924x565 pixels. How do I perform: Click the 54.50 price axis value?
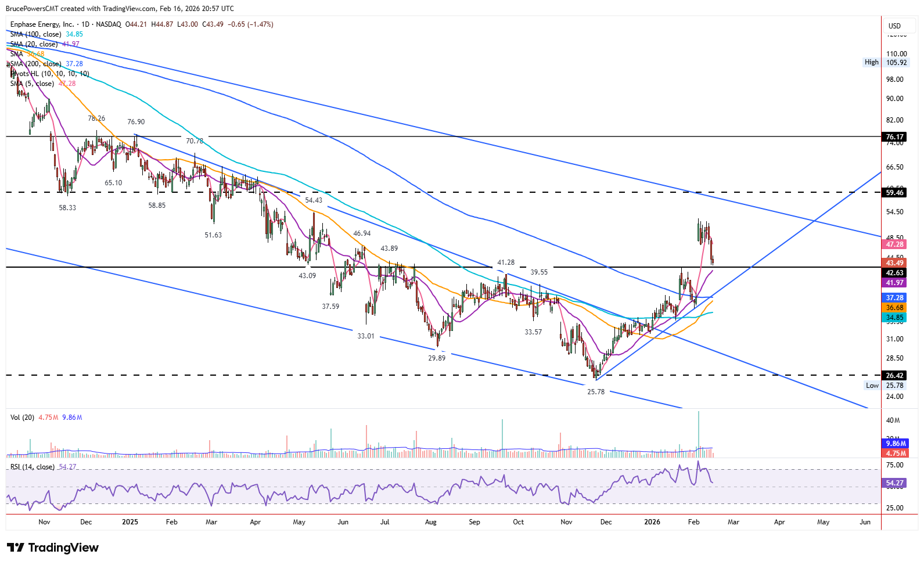[x=895, y=212]
